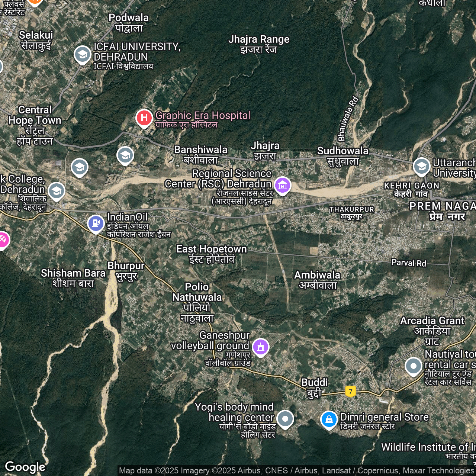Select the Uttaranchal University marker icon

(421, 167)
